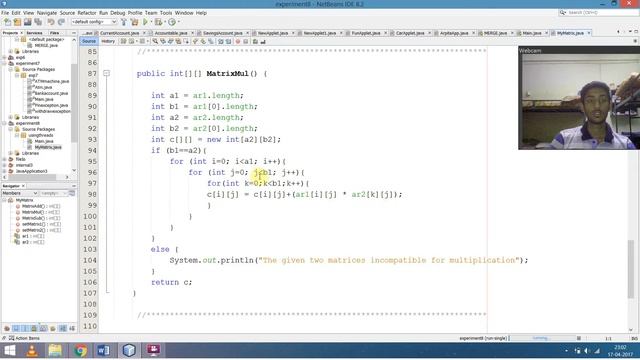Select the MatrixMul() member in the Navigator
This screenshot has height=360, width=640.
pos(41,212)
